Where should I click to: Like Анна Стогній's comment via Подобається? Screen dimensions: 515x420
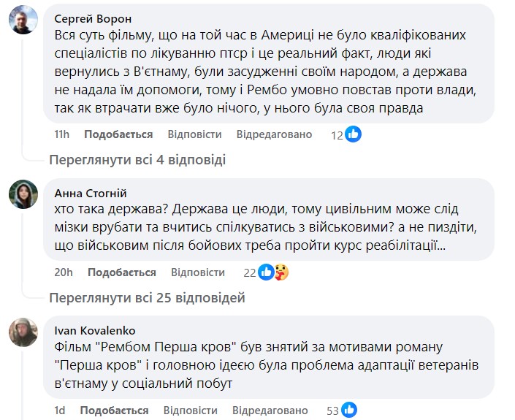tap(122, 272)
